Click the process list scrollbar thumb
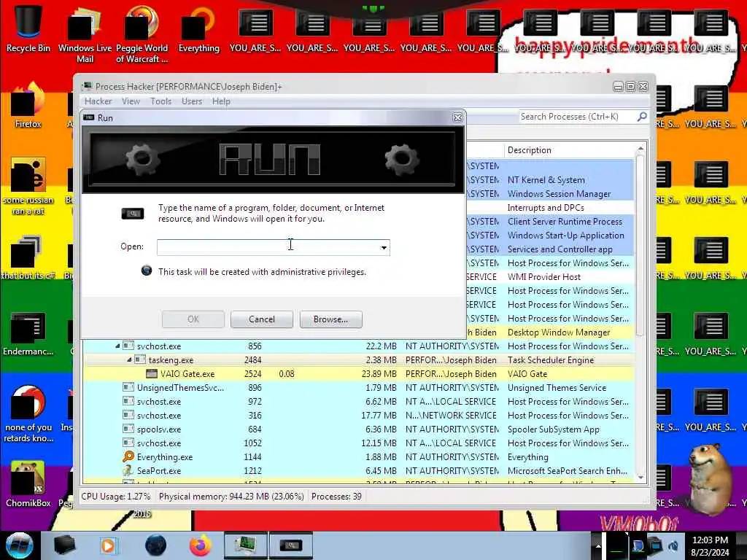The width and height of the screenshot is (747, 560). [x=640, y=245]
